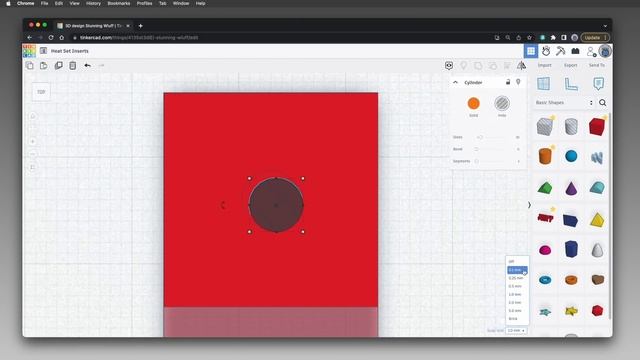Click the Copy toolbar icon

[30, 65]
